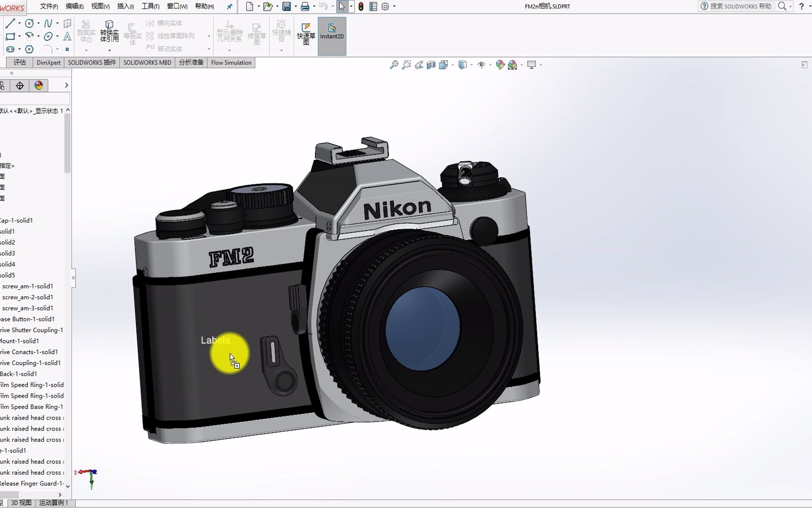Select the Back-1-solid1 tree row
The image size is (812, 508).
pos(19,374)
